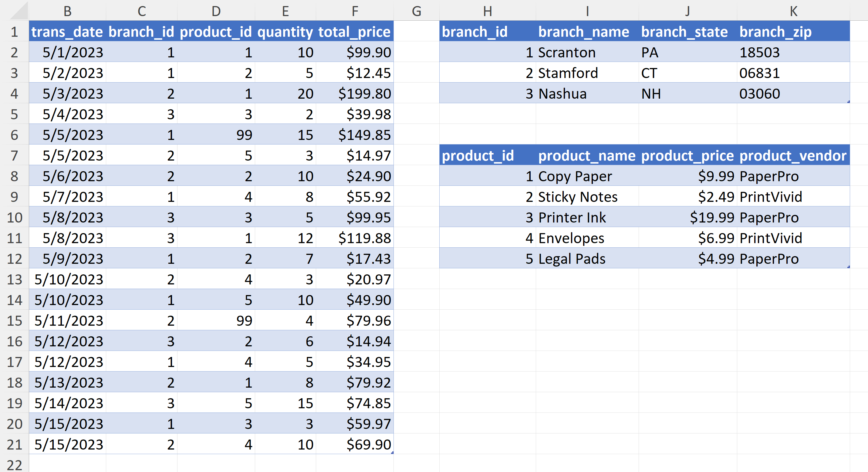Select the Scranton branch name cell
Image resolution: width=868 pixels, height=472 pixels.
point(587,52)
